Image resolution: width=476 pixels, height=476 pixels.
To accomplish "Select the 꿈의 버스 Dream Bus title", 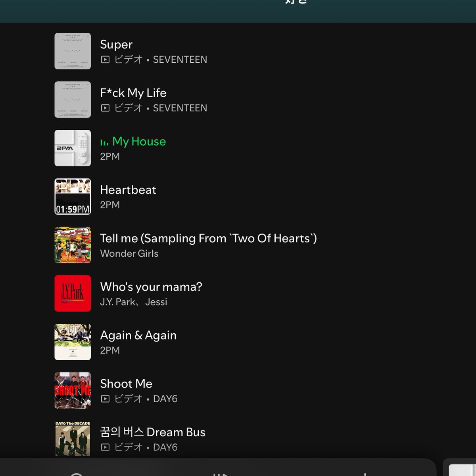I will click(153, 432).
